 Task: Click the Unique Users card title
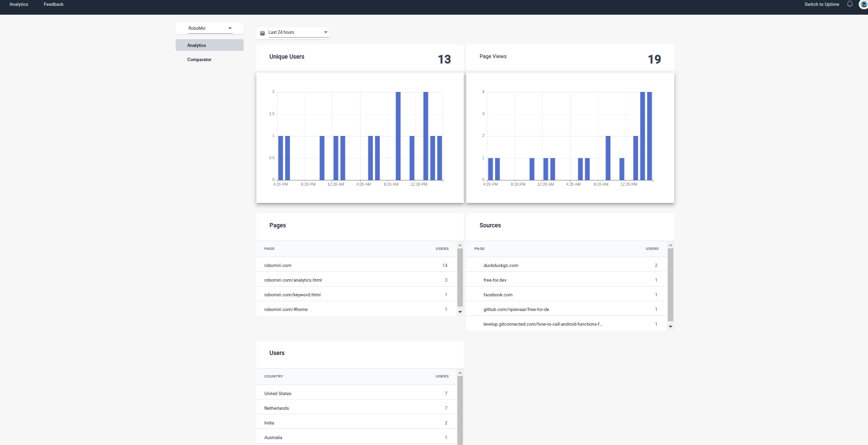tap(287, 57)
